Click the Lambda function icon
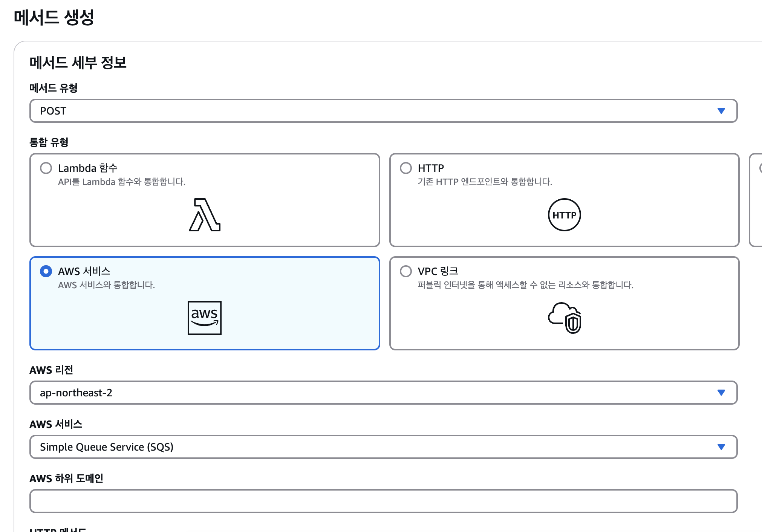Viewport: 762px width, 532px height. coord(205,215)
